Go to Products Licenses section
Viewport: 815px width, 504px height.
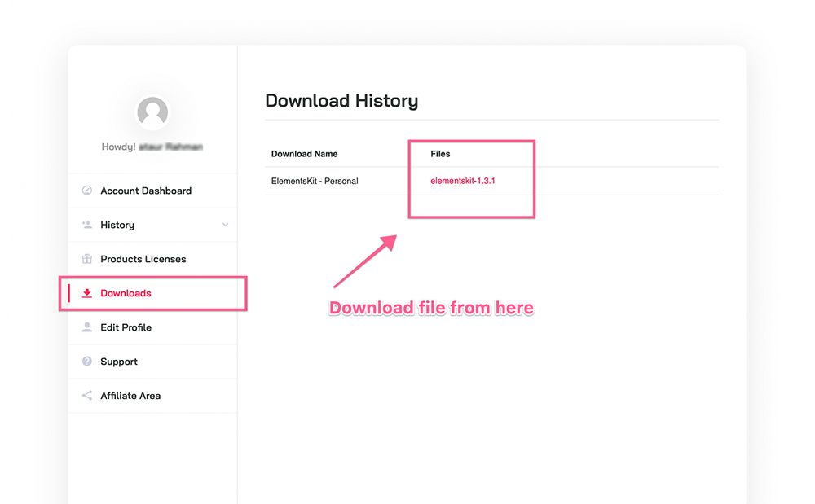coord(152,259)
